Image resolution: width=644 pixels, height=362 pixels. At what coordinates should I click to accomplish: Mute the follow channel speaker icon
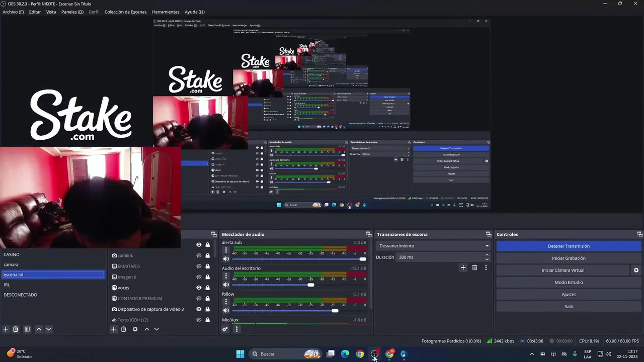pos(226,310)
